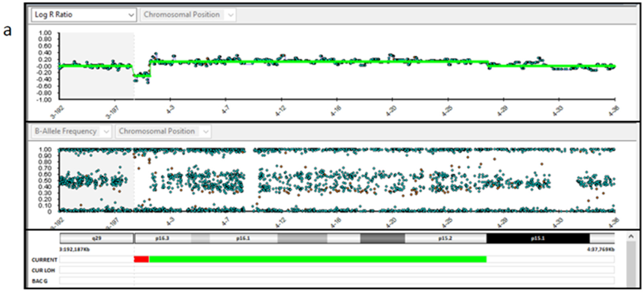Viewport: 644px width, 293px height.
Task: Open lower panel Chromosomal Position dropdown
Action: (x=163, y=131)
